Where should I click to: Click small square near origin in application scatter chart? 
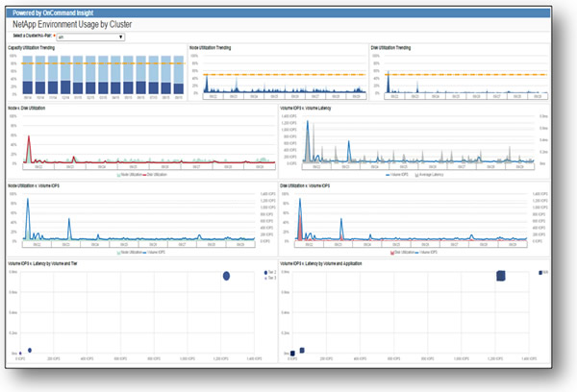click(x=303, y=350)
